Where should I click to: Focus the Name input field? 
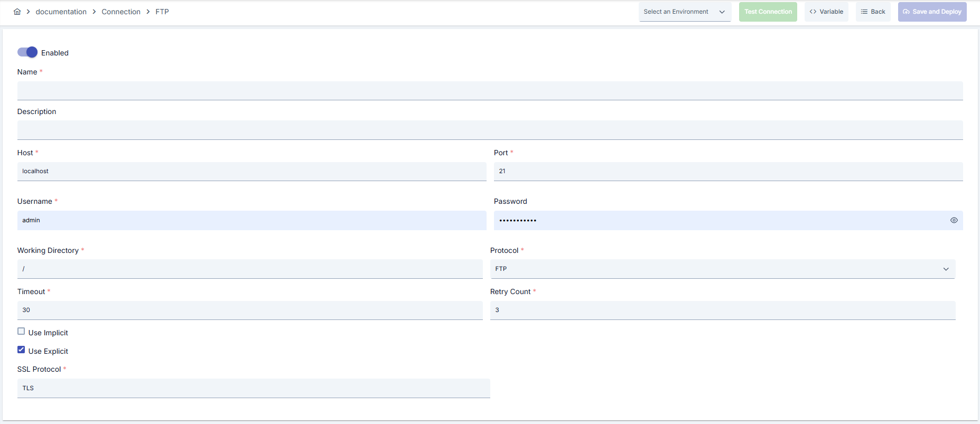point(490,91)
